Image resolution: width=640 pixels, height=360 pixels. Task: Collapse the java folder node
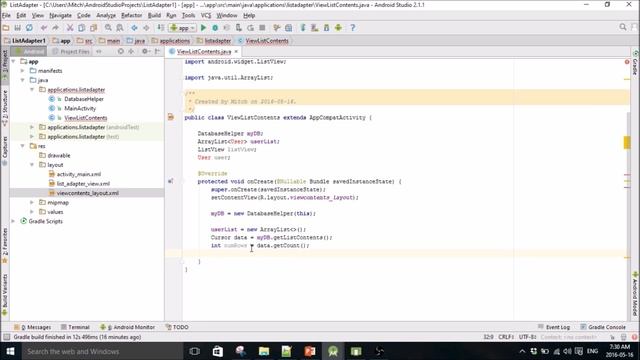coord(23,80)
